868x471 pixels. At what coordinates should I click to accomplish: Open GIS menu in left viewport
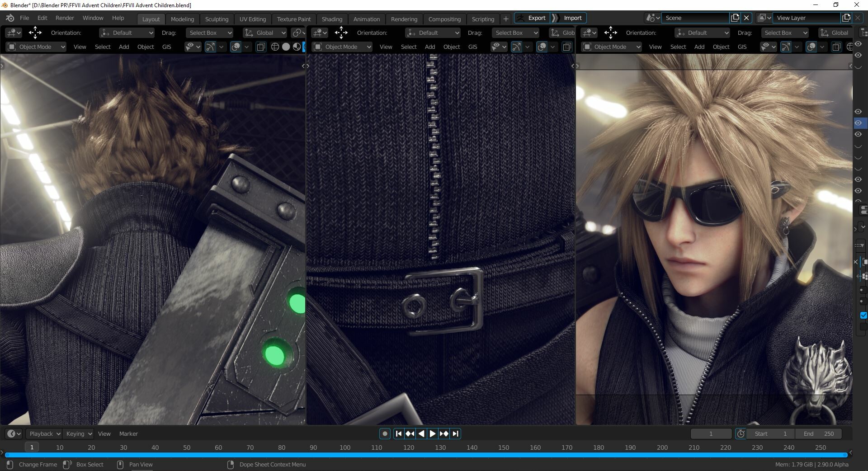coord(166,47)
